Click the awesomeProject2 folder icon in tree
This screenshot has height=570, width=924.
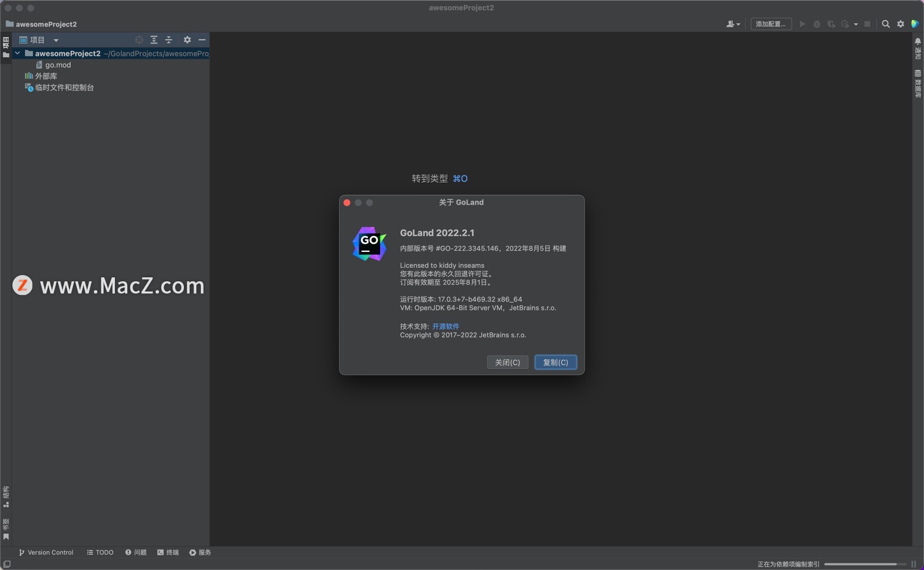pyautogui.click(x=29, y=53)
